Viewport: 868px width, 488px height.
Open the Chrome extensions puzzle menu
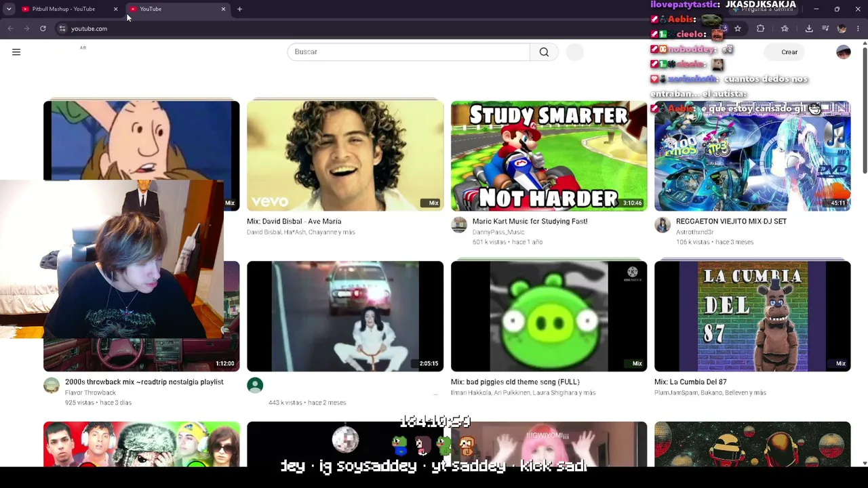(760, 28)
